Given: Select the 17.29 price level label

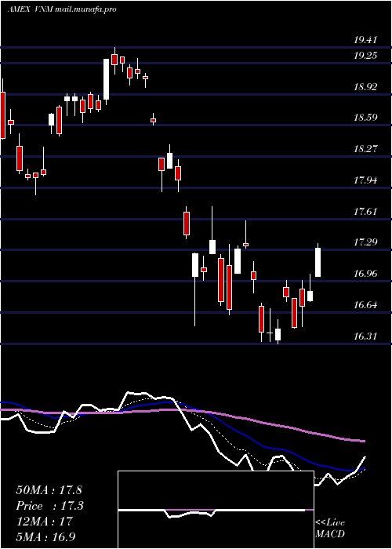Looking at the screenshot, I should point(365,242).
